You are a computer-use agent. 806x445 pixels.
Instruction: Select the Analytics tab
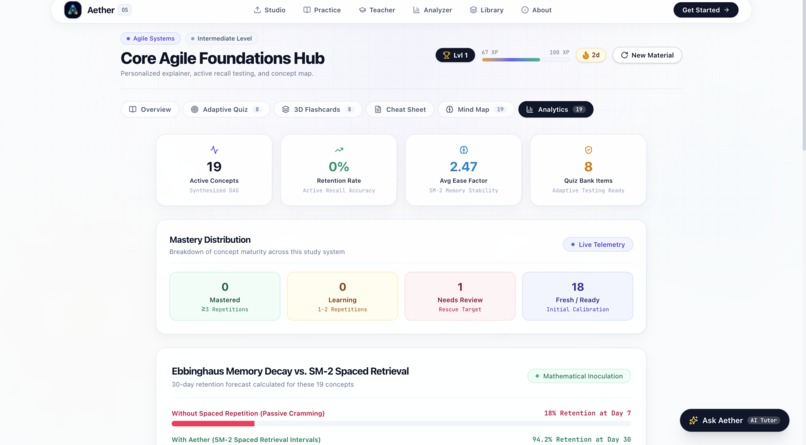[556, 109]
